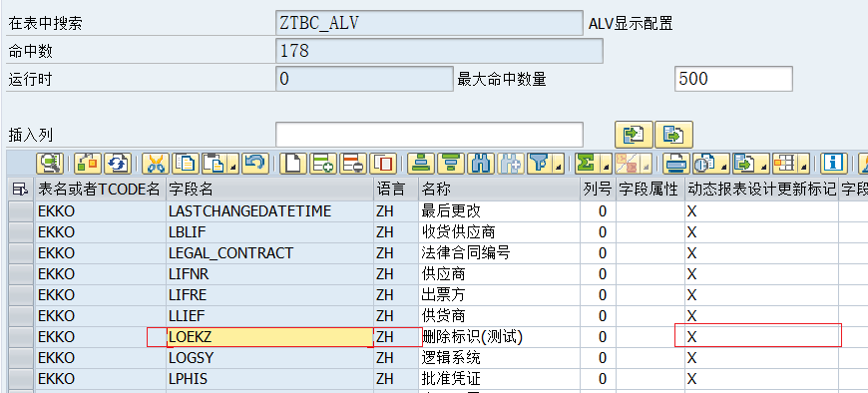868x393 pixels.
Task: Open the layout grid dropdown arrow
Action: (x=804, y=164)
